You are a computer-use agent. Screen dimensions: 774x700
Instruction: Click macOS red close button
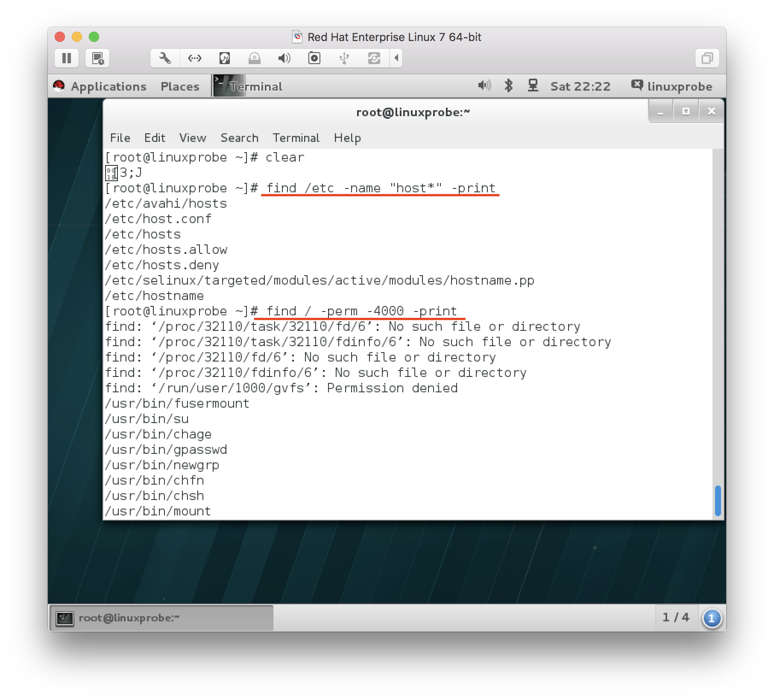pyautogui.click(x=60, y=37)
